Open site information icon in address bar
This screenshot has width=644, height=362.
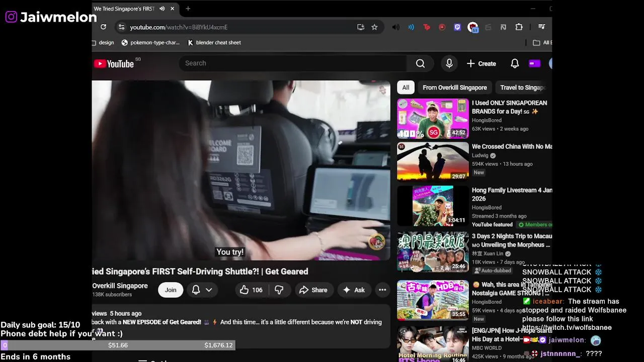(x=121, y=27)
